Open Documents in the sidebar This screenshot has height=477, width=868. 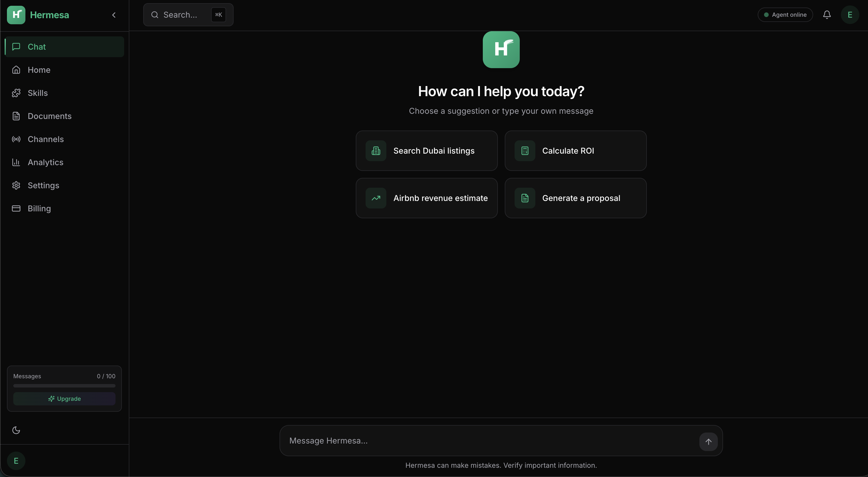(50, 116)
